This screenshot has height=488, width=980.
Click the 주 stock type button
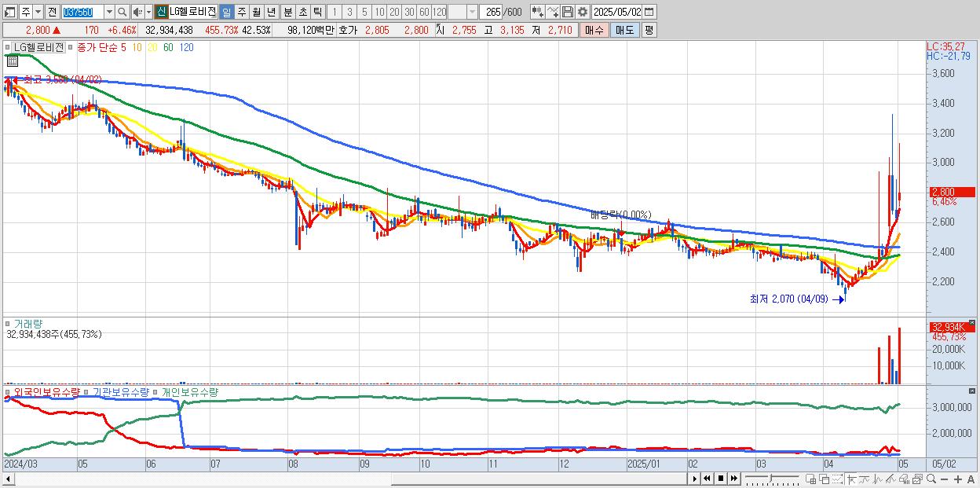[26, 12]
